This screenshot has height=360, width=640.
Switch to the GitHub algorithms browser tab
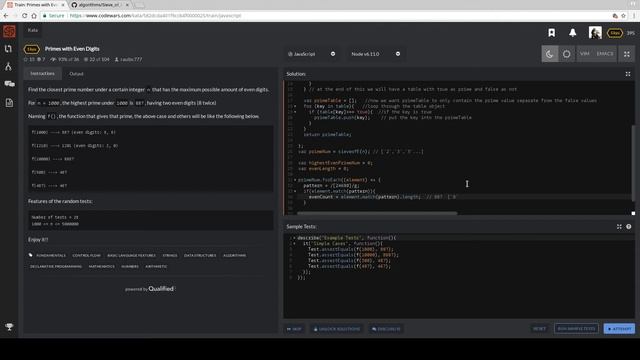(100, 5)
